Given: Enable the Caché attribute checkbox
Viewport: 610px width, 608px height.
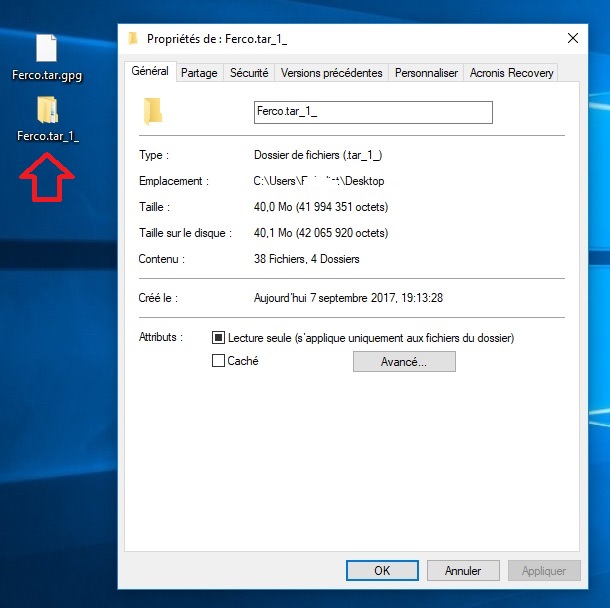Looking at the screenshot, I should coord(219,361).
